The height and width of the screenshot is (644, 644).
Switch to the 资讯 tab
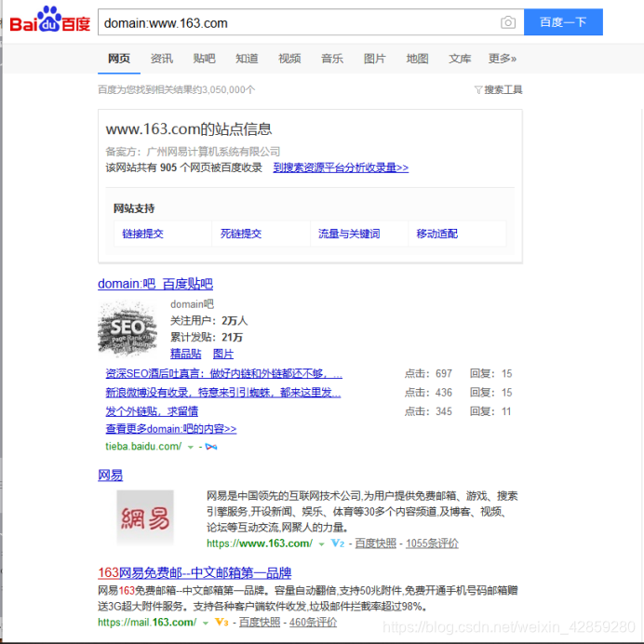(x=162, y=59)
